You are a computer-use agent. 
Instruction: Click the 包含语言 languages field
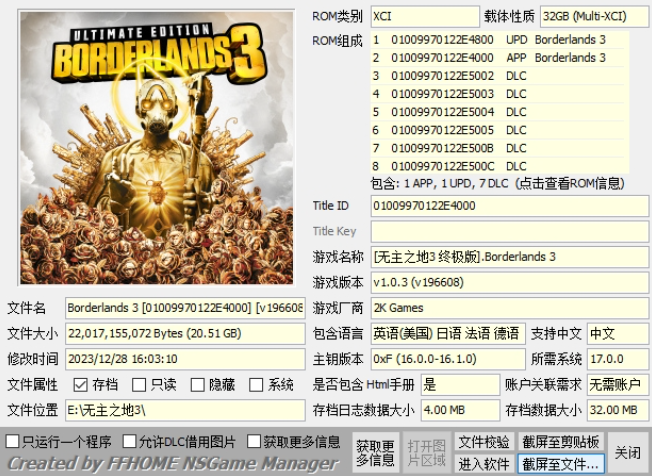click(448, 334)
